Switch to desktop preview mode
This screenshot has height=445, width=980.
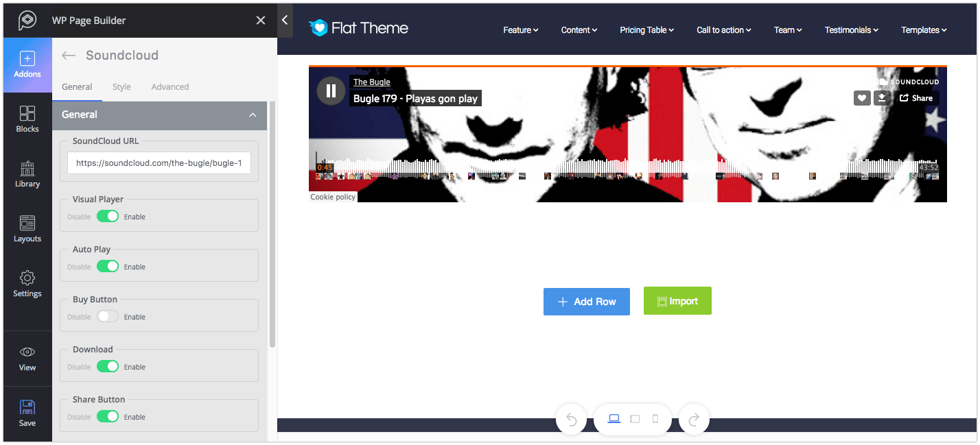click(x=614, y=419)
